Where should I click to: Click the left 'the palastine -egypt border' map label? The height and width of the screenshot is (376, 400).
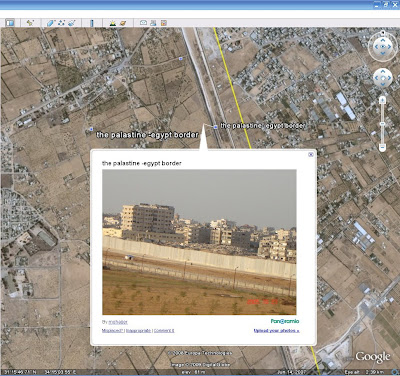click(x=147, y=135)
